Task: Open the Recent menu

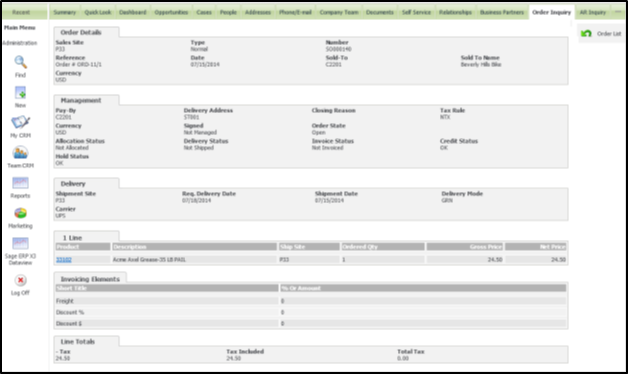Action: [21, 12]
